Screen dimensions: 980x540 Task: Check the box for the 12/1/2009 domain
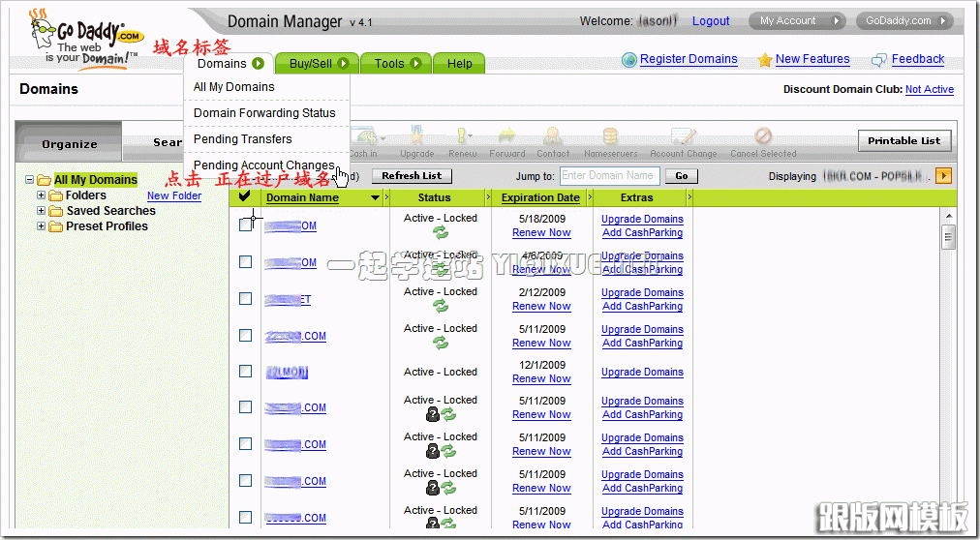(246, 372)
